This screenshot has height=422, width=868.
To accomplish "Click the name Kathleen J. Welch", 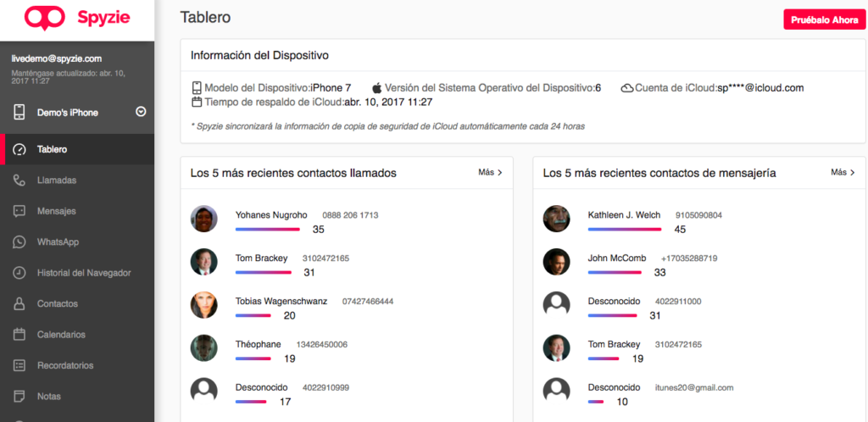I will [x=624, y=215].
